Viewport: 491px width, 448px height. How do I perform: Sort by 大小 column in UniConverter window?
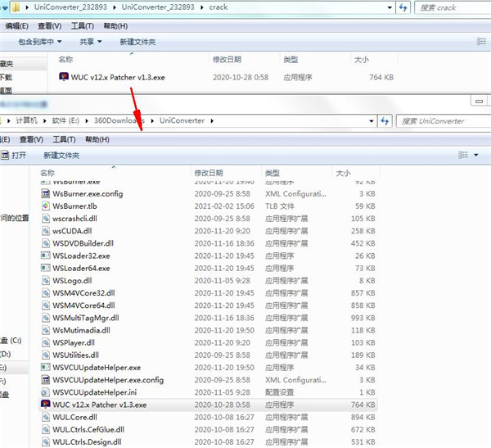(343, 173)
